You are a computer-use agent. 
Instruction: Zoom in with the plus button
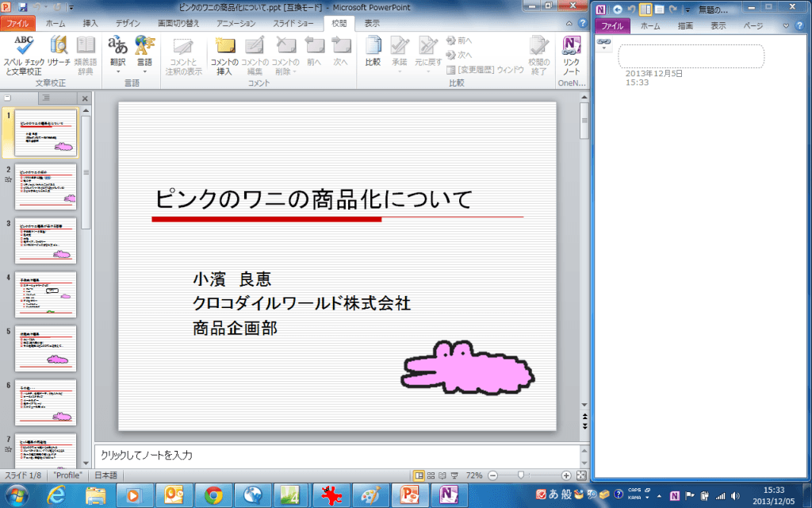click(x=566, y=475)
